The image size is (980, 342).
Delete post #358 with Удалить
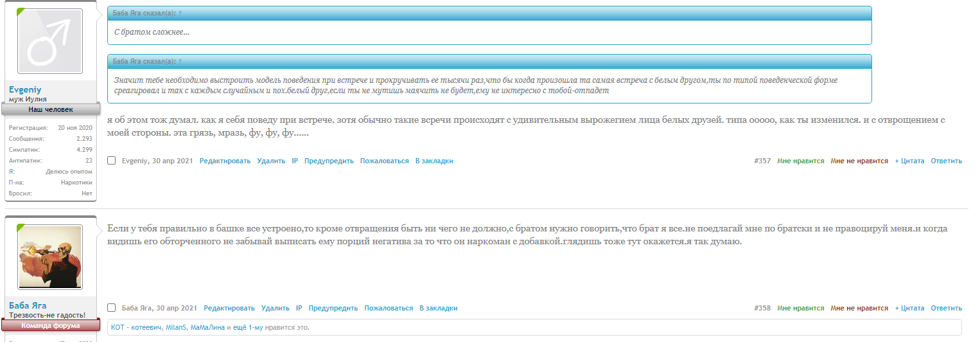click(276, 308)
